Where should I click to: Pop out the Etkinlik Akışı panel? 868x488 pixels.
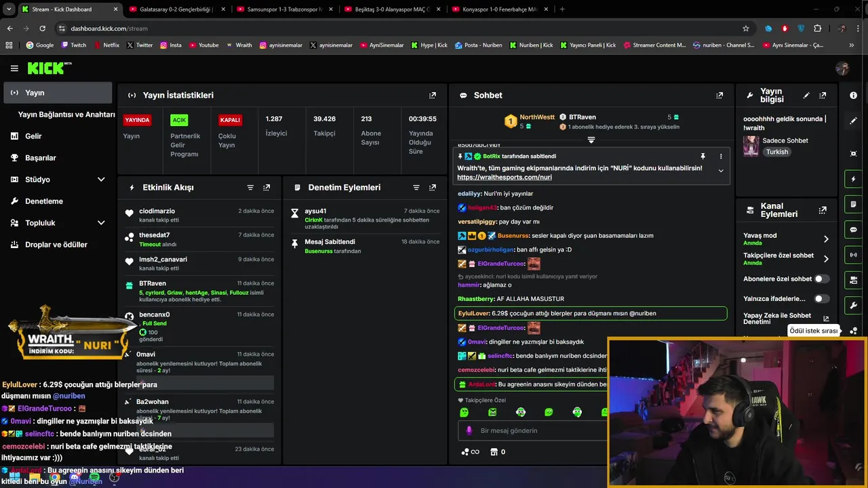point(267,188)
